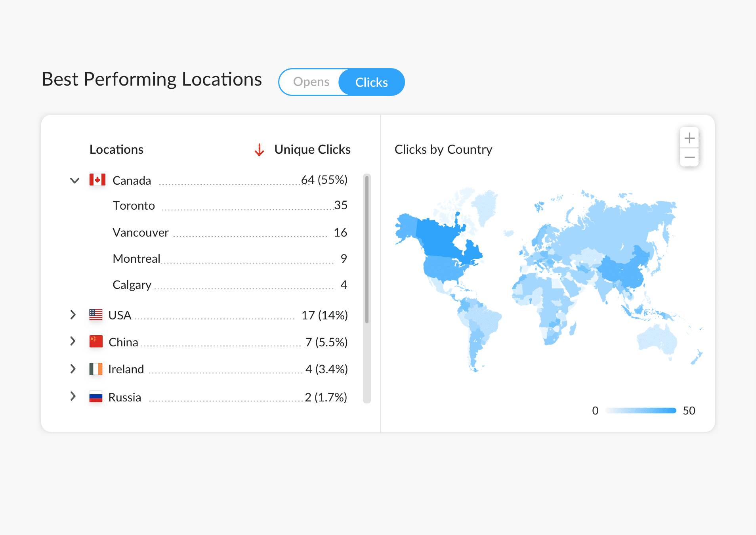The image size is (756, 535).
Task: Expand the USA location row
Action: 73,315
